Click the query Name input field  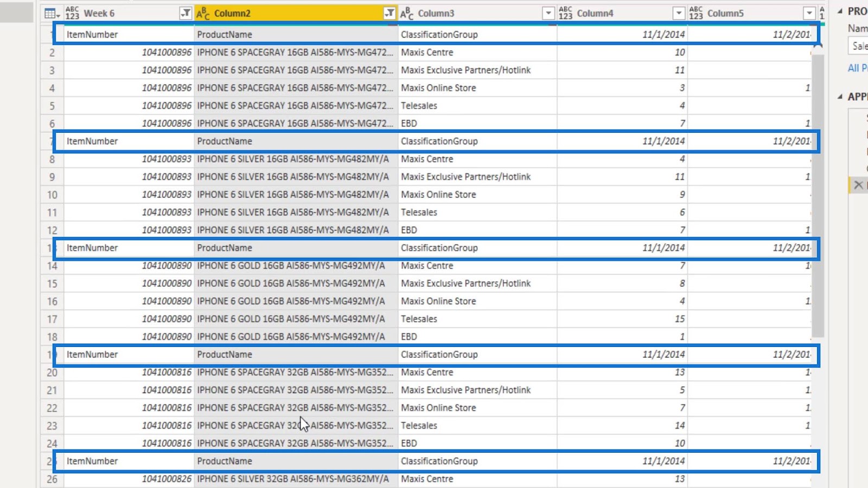pyautogui.click(x=858, y=46)
